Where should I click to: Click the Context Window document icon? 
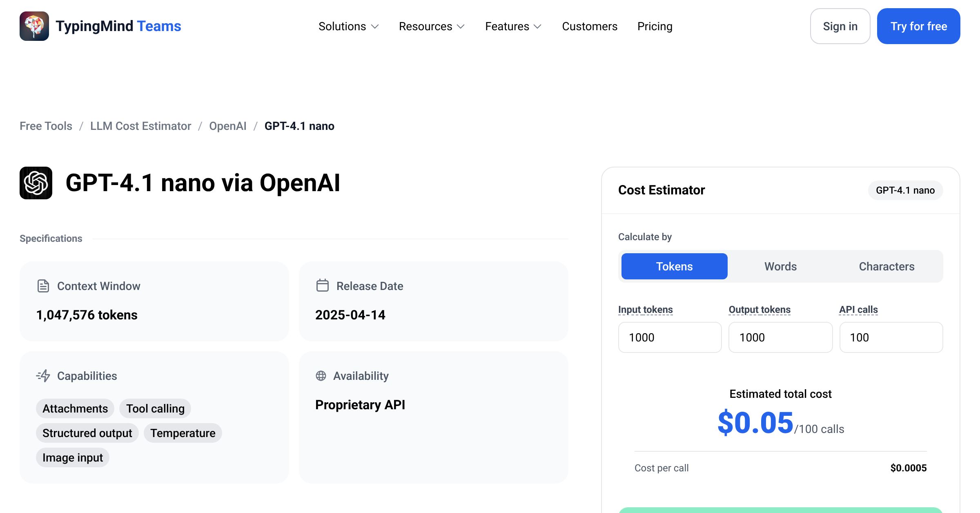[x=43, y=286]
